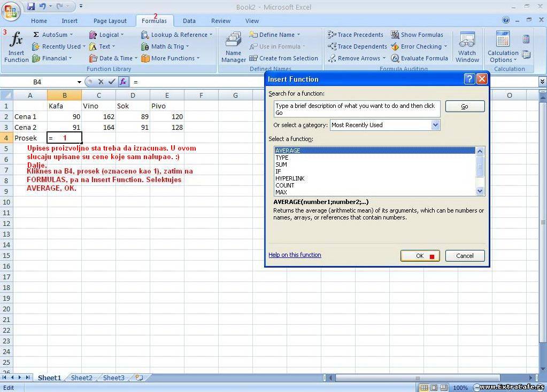The height and width of the screenshot is (392, 547).
Task: Insert a new worksheet tab
Action: (x=139, y=378)
